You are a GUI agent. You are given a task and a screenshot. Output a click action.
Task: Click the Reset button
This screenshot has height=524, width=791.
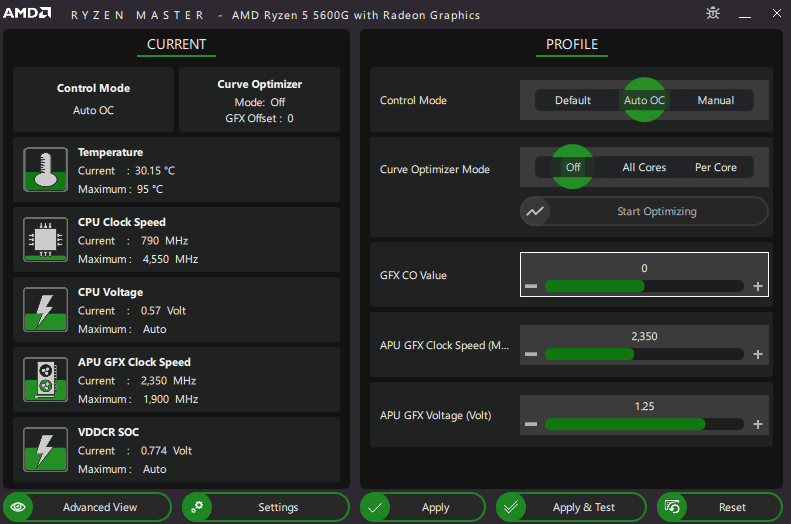720,507
